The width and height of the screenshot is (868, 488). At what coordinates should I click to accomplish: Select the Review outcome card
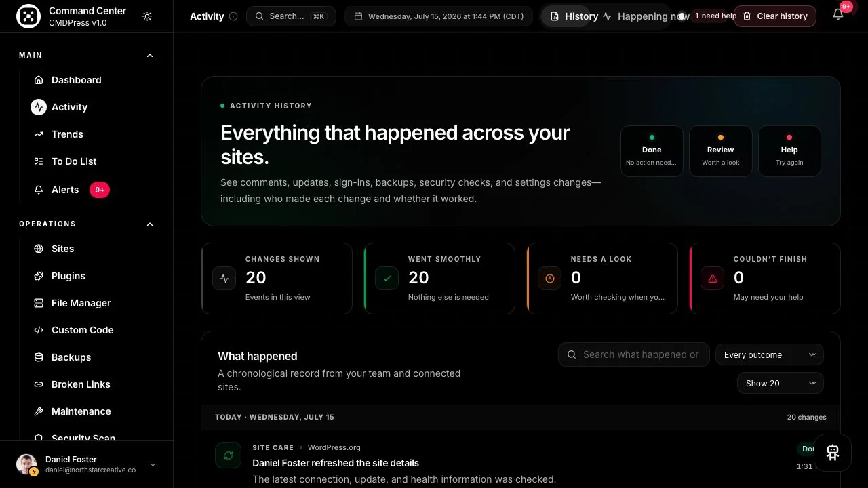pyautogui.click(x=721, y=151)
